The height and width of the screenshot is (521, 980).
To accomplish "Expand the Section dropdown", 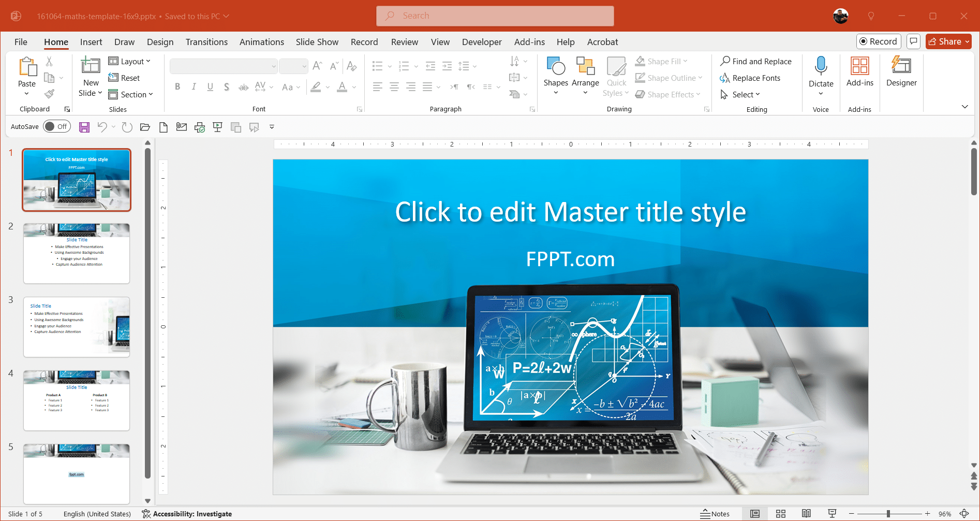I will pyautogui.click(x=130, y=94).
